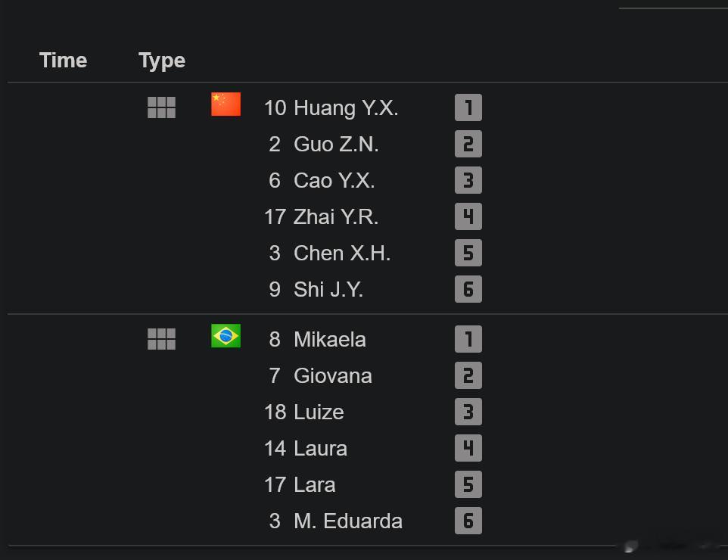Click position badge 1 next to Huang Y.X.
Viewport: 728px width, 560px height.
(x=468, y=107)
